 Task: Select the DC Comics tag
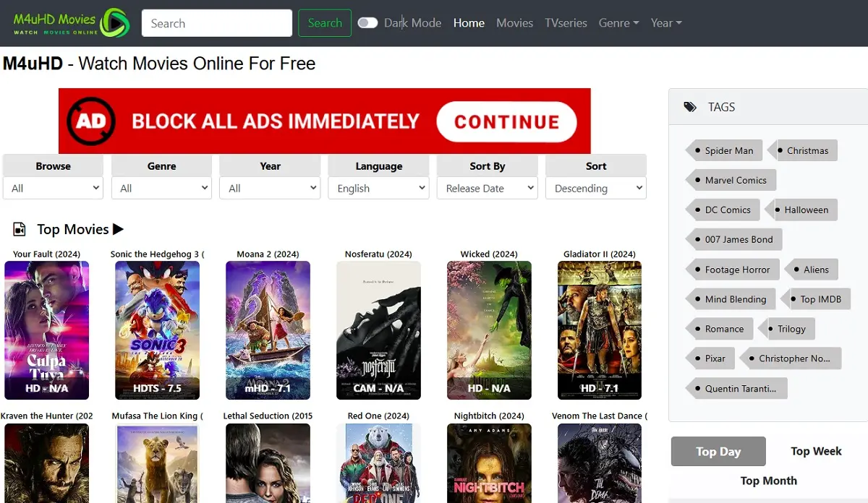723,210
